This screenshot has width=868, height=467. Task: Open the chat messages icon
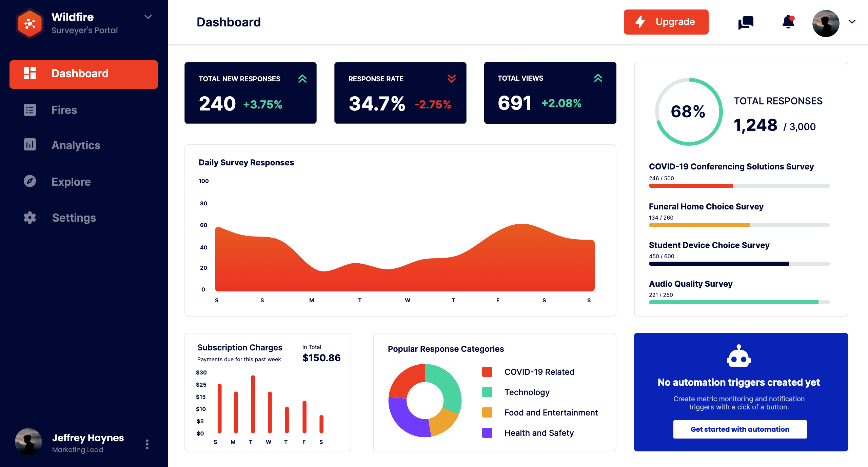746,23
